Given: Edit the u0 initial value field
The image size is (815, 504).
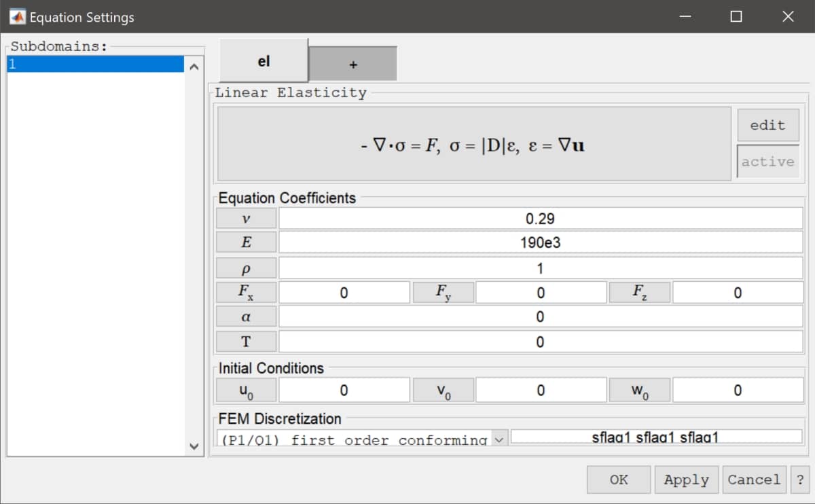Looking at the screenshot, I should 344,390.
